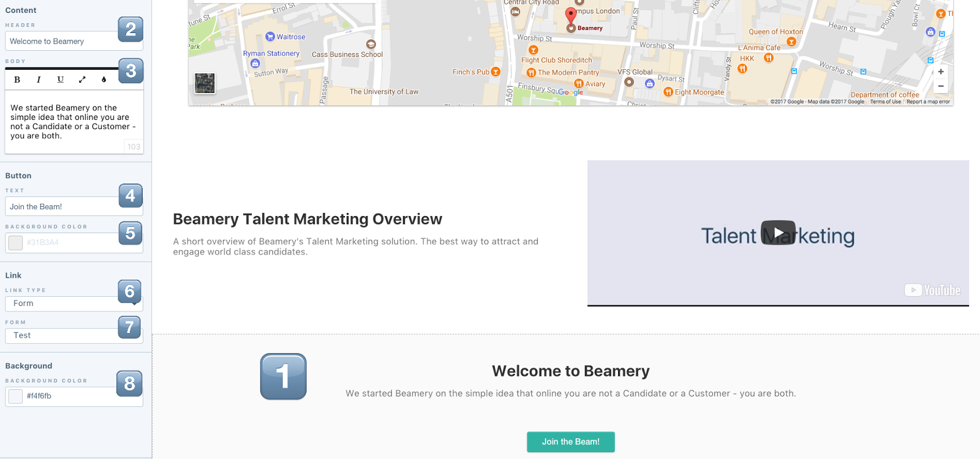Toggle bold formatting in body editor
980x459 pixels.
click(17, 80)
